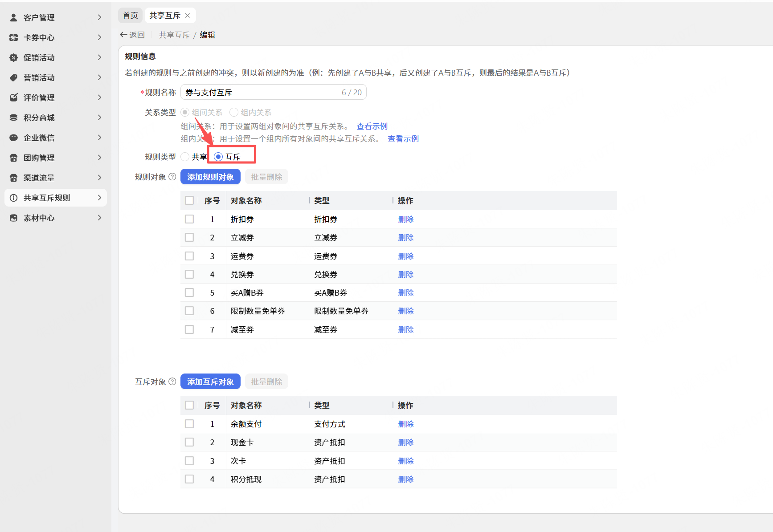This screenshot has width=773, height=532.
Task: Expand the 卡券中心 menu chevron
Action: coord(99,37)
